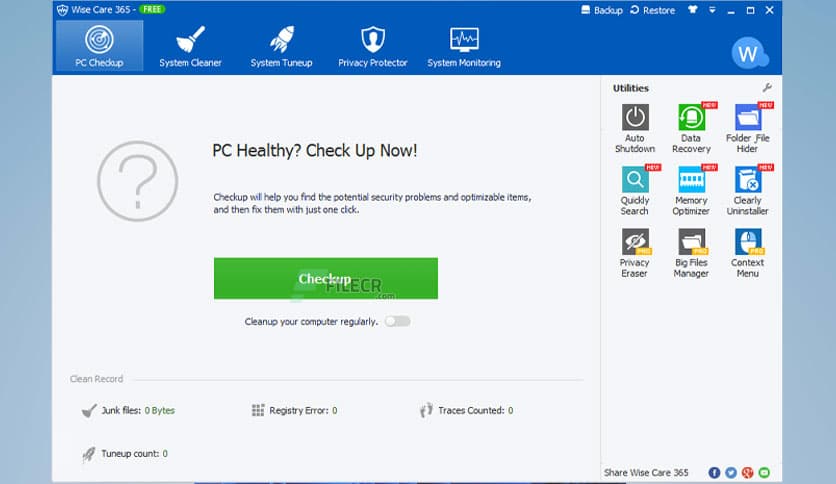
Task: Switch to the System Cleaner tab
Action: (190, 46)
